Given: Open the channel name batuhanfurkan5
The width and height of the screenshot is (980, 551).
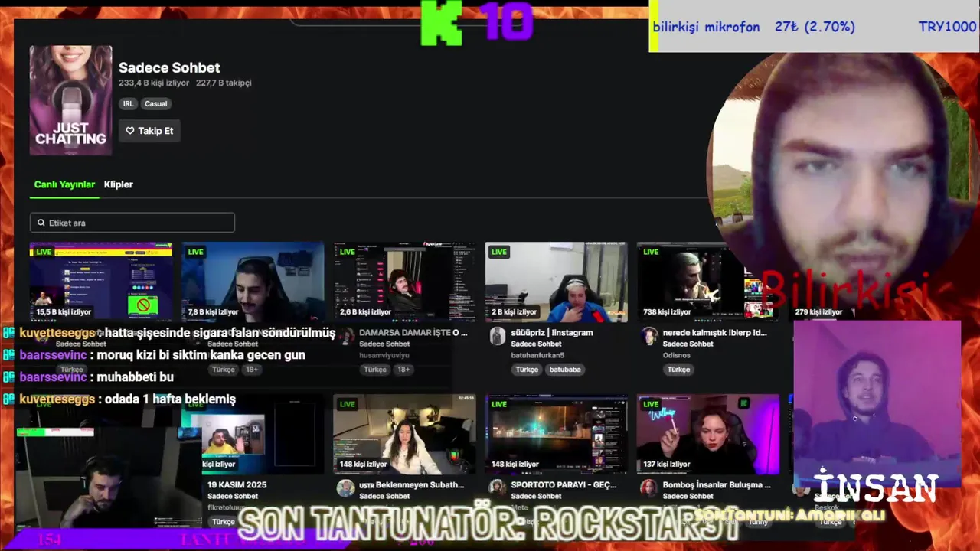Looking at the screenshot, I should pos(537,355).
